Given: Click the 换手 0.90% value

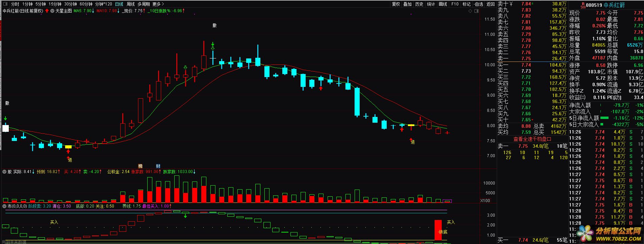Looking at the screenshot, I should pyautogui.click(x=598, y=84).
